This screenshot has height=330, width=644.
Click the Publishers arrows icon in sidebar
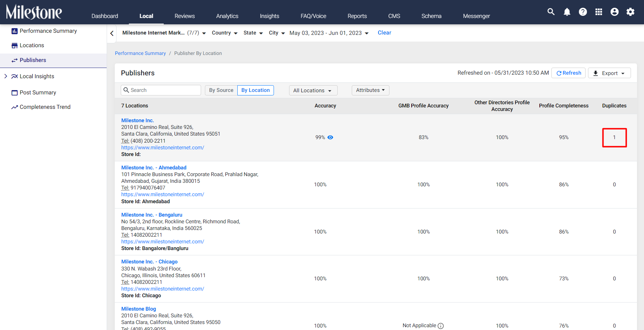point(14,60)
